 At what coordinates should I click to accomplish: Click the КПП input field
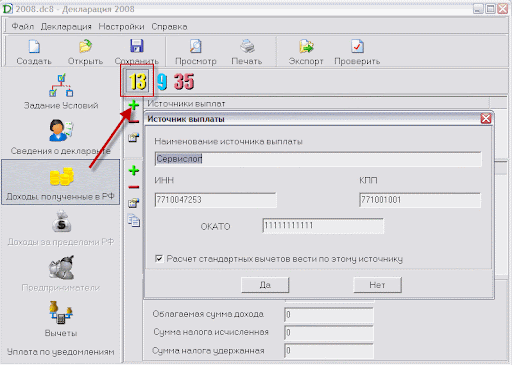tap(420, 200)
